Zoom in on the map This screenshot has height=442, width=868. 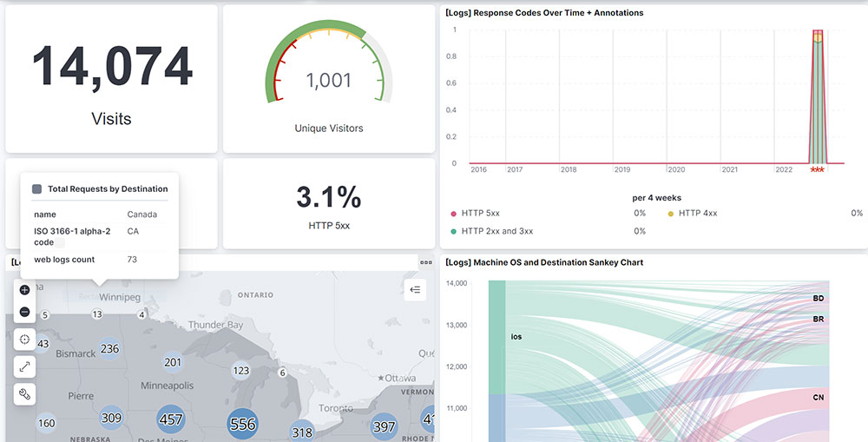tap(24, 290)
